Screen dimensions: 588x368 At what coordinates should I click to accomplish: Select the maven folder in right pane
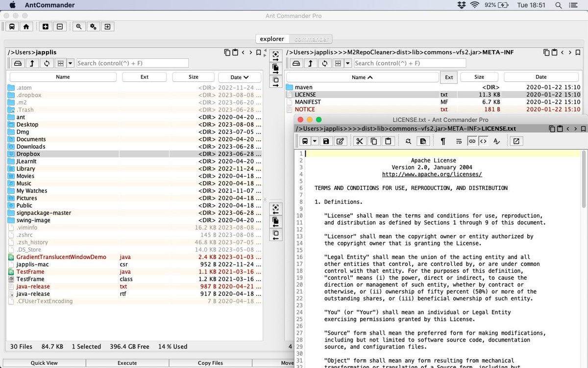click(x=433, y=87)
